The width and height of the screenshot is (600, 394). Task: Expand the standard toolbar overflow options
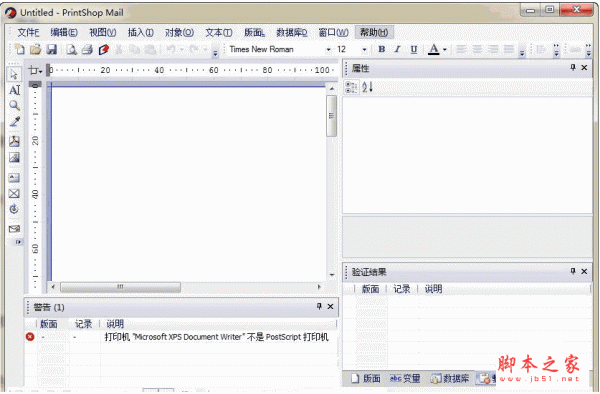215,52
